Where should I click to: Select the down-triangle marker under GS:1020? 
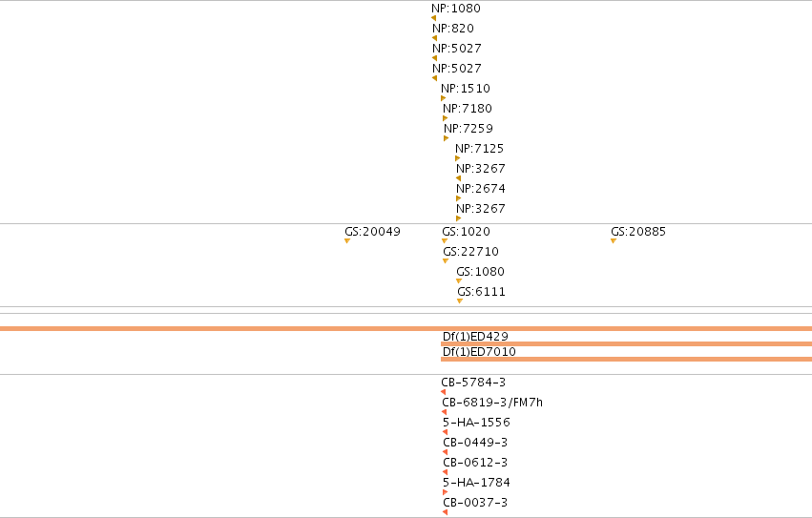pyautogui.click(x=445, y=240)
